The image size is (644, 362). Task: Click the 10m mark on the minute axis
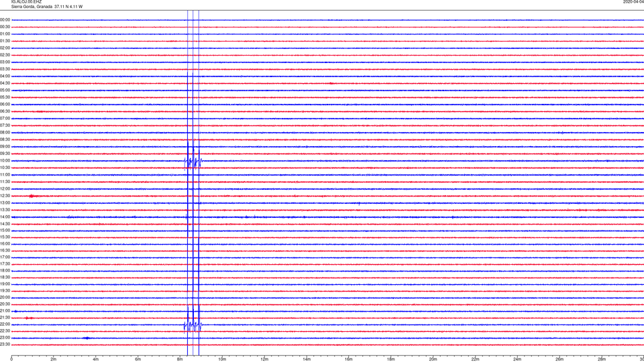click(x=222, y=359)
